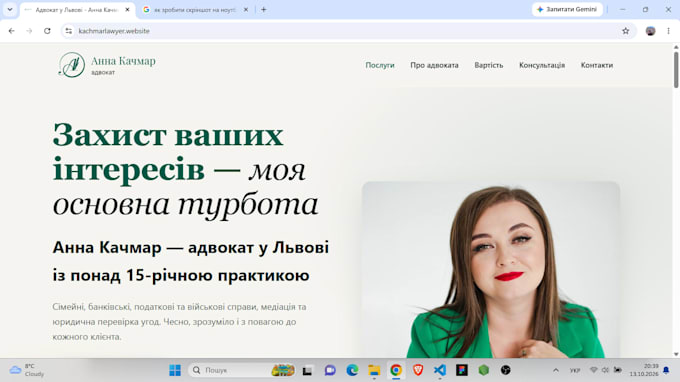Open Chrome three-dot menu
Viewport: 680px width, 382px height.
point(668,31)
